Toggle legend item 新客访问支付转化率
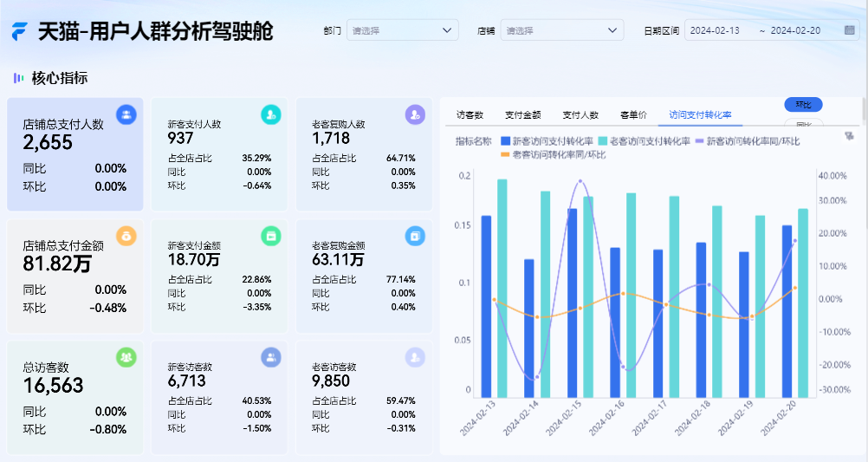Screen dimensions: 868x462 (x=547, y=141)
